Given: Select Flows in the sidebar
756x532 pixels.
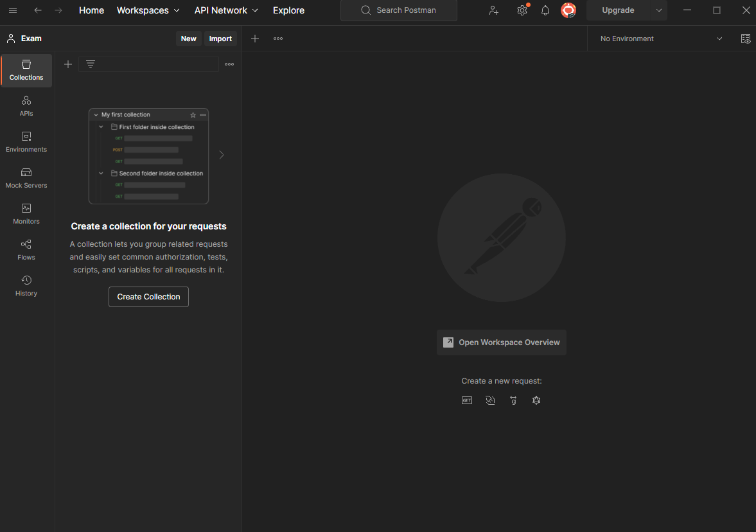Looking at the screenshot, I should point(26,250).
